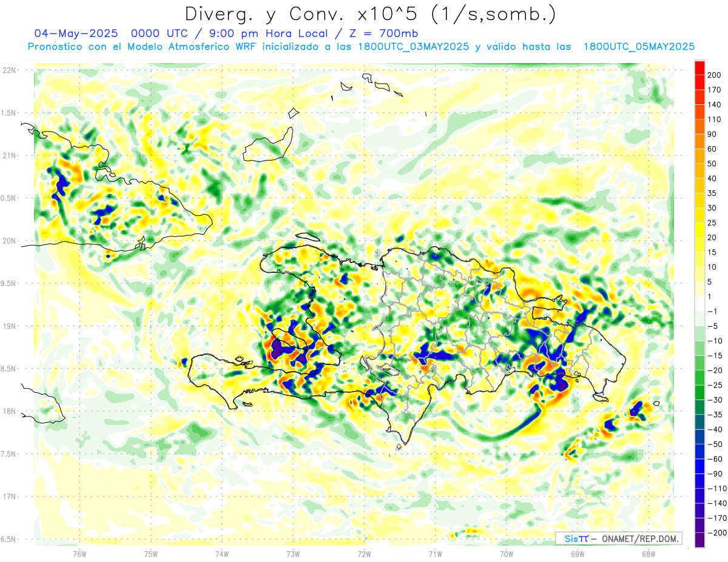The width and height of the screenshot is (728, 562).
Task: Click the '74W' longitude label
Action: [x=221, y=554]
